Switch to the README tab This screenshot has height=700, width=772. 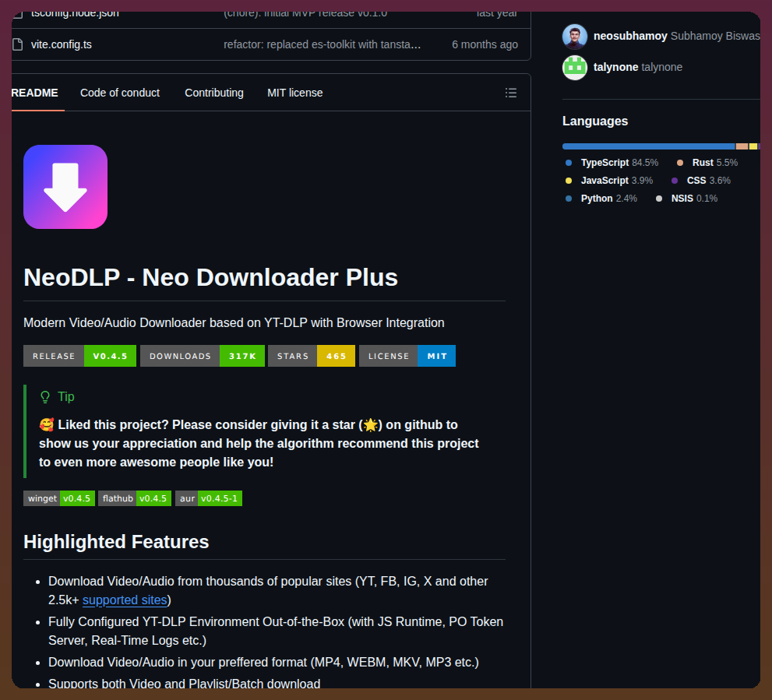tap(34, 93)
